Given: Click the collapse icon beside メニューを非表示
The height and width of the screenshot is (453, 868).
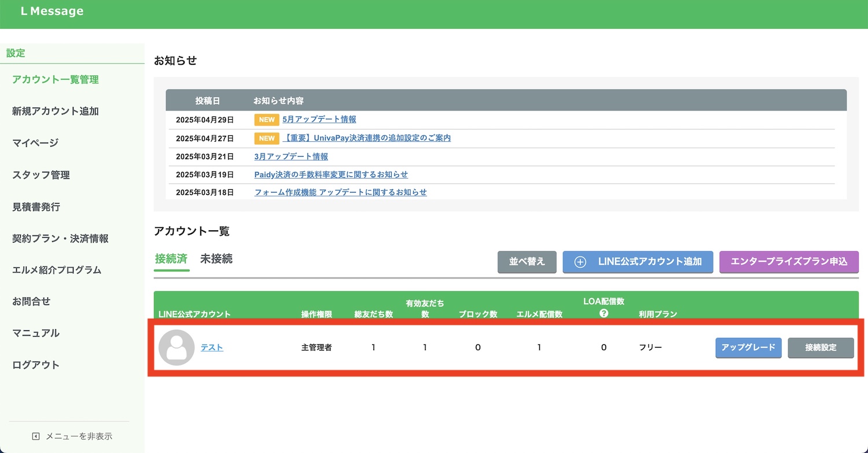Looking at the screenshot, I should click(36, 436).
